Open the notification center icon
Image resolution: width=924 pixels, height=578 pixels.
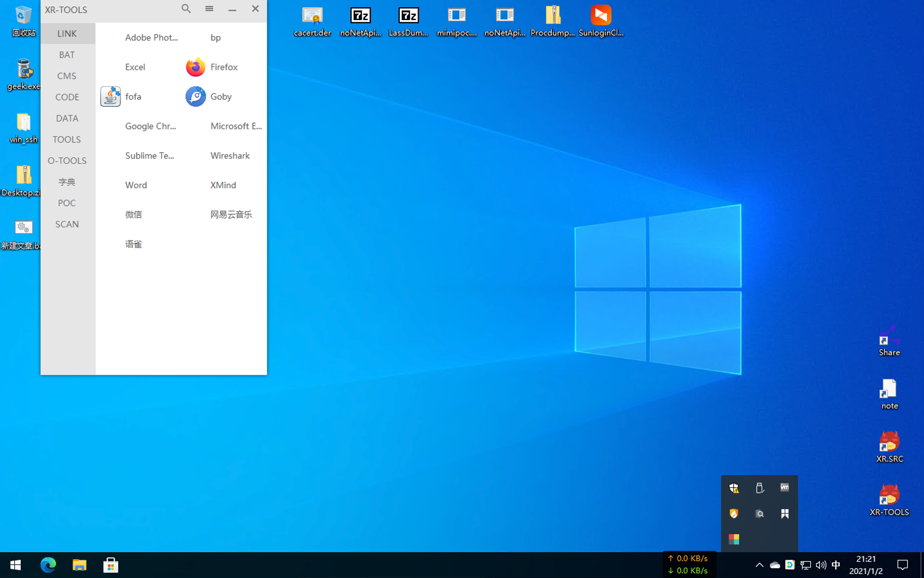point(903,565)
